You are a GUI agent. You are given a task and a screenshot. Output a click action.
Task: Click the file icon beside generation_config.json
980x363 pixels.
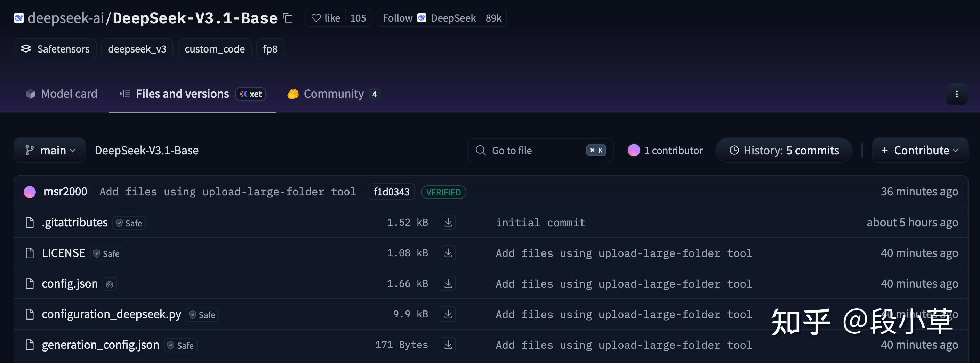click(30, 345)
